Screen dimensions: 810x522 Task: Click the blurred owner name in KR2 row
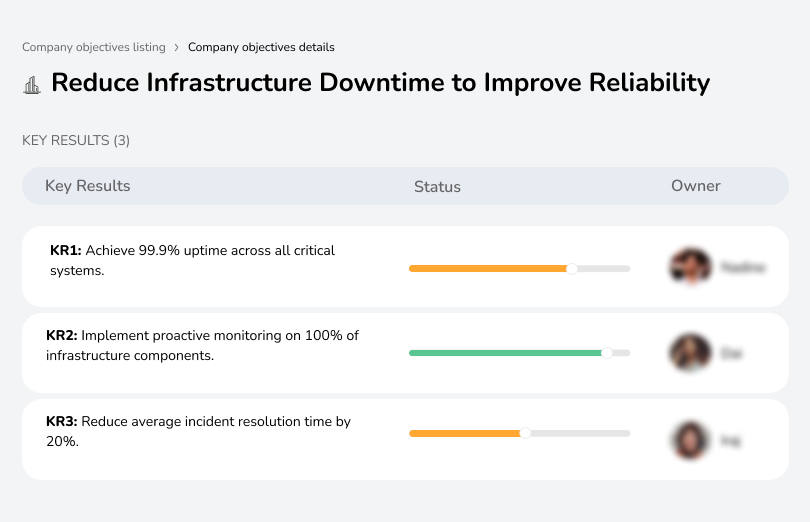click(731, 354)
